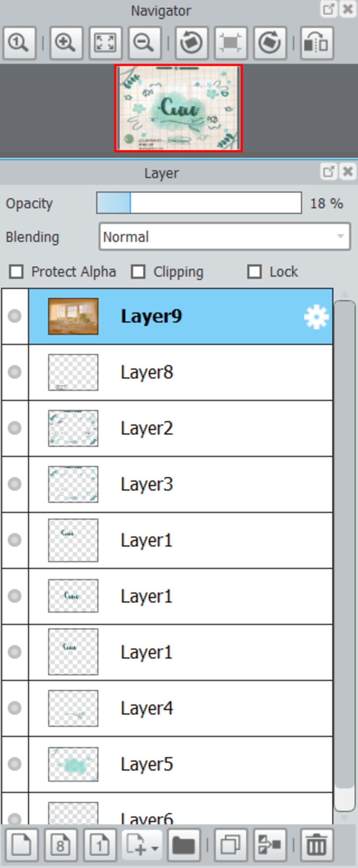358x868 pixels.
Task: Duplicate the current layer
Action: point(230,845)
